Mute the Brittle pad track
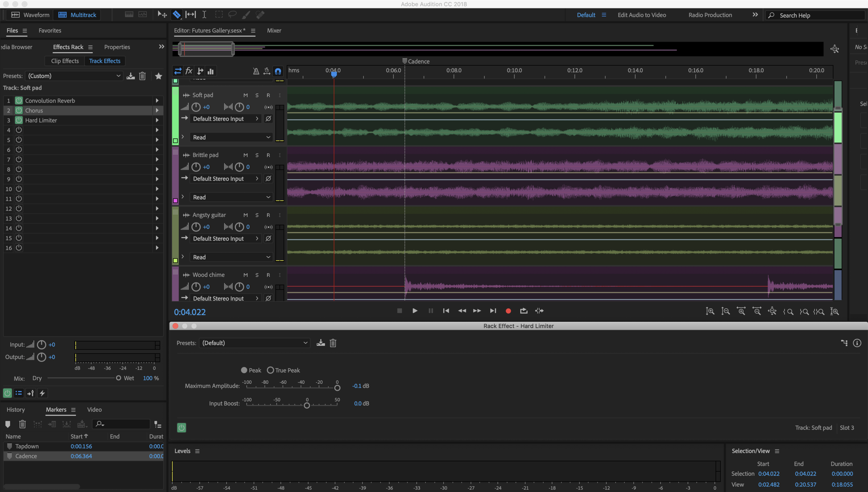Screen dimensions: 868x492 pyautogui.click(x=245, y=155)
